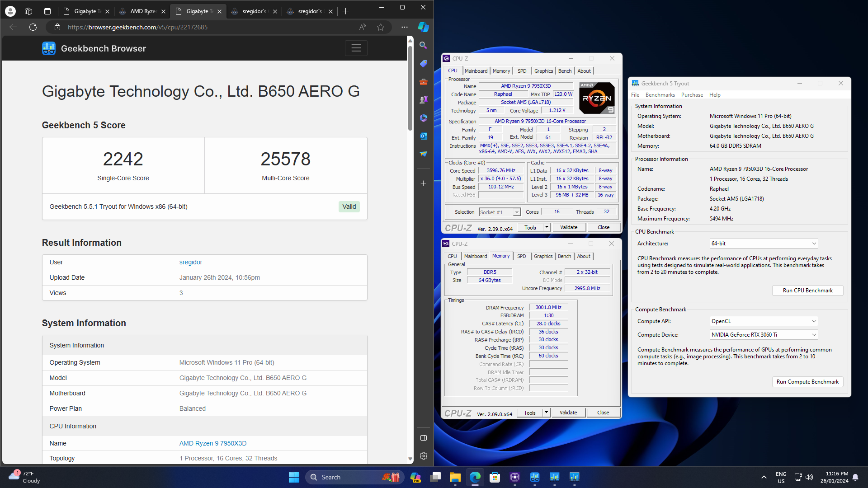The image size is (868, 488).
Task: Open the Purchase menu in Geekbench 5
Action: [x=692, y=95]
